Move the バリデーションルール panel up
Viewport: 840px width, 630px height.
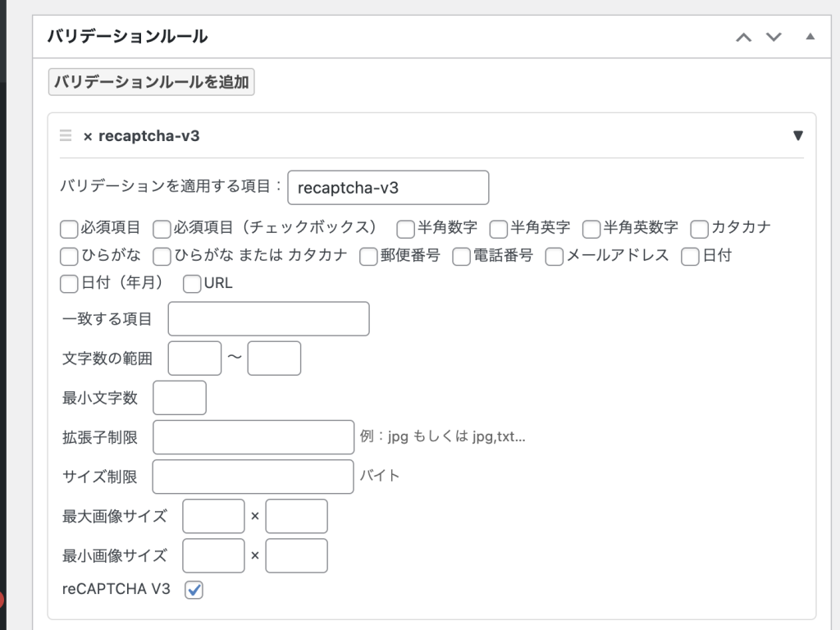(743, 37)
